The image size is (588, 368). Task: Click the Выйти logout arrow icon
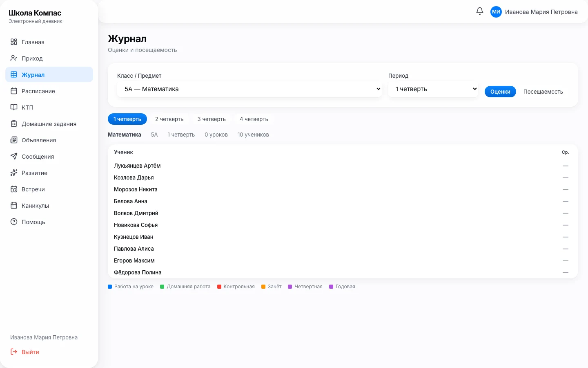14,352
